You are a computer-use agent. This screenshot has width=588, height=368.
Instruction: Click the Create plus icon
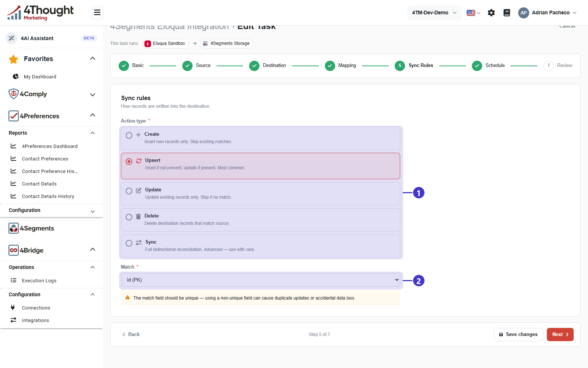coord(138,135)
